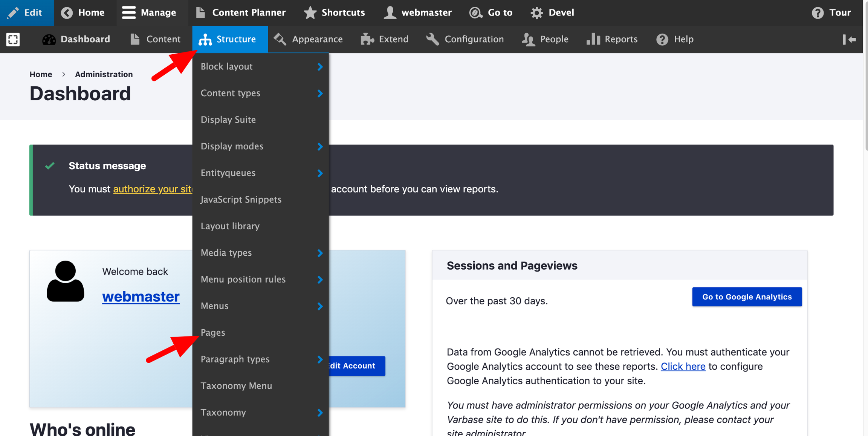Expand the Taxonomy submenu arrow
This screenshot has width=868, height=436.
[320, 413]
